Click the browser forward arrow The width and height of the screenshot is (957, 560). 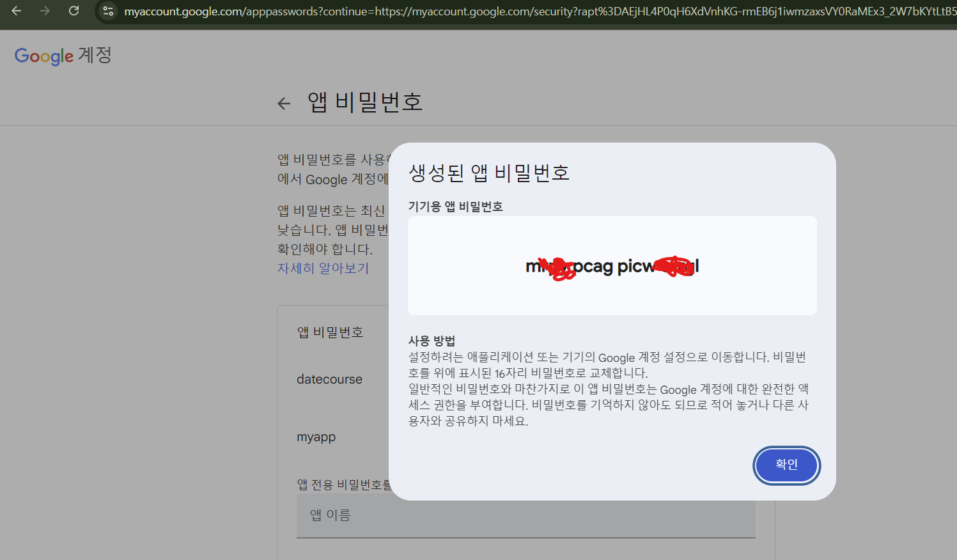(x=45, y=11)
